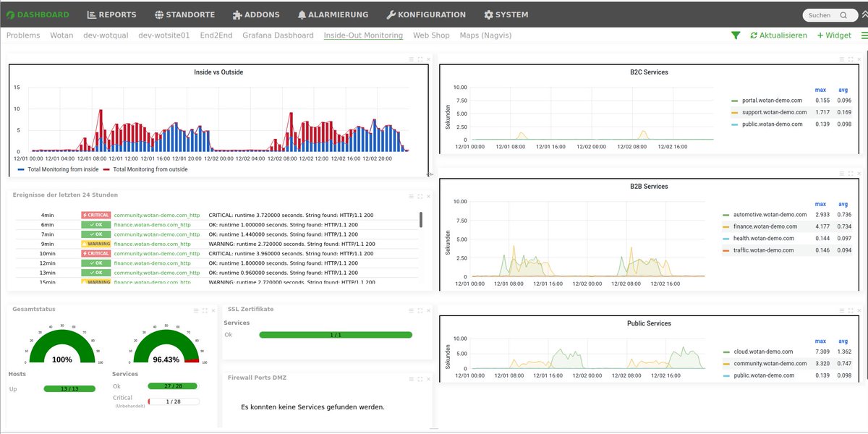The width and height of the screenshot is (868, 434).
Task: Select the Inside-Out Monitoring tab
Action: [363, 35]
